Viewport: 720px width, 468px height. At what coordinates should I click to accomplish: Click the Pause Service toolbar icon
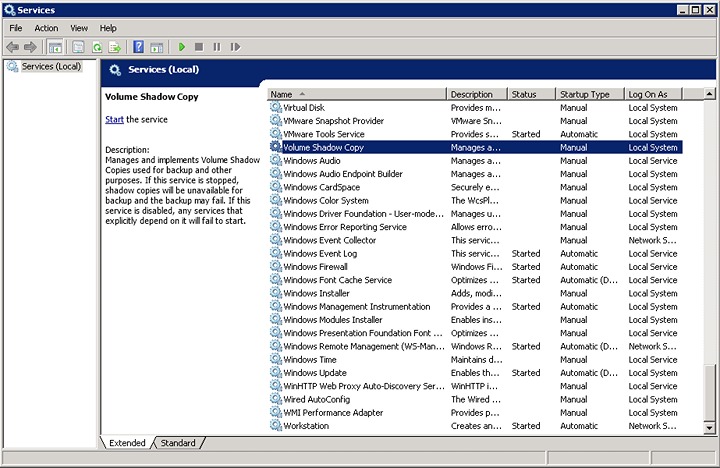coord(217,47)
